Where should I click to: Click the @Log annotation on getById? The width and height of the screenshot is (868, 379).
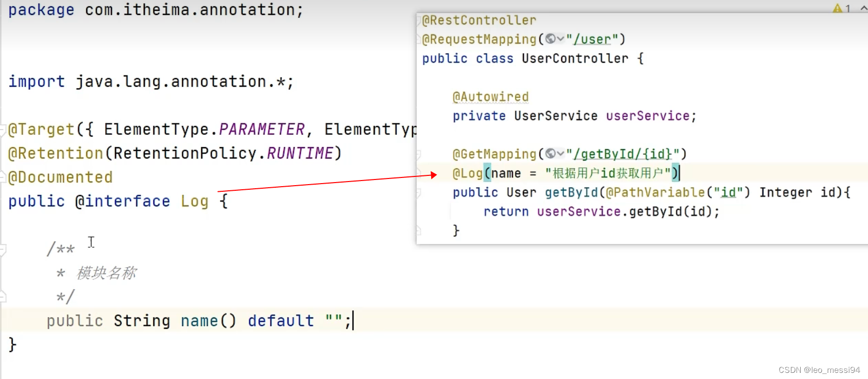[468, 173]
